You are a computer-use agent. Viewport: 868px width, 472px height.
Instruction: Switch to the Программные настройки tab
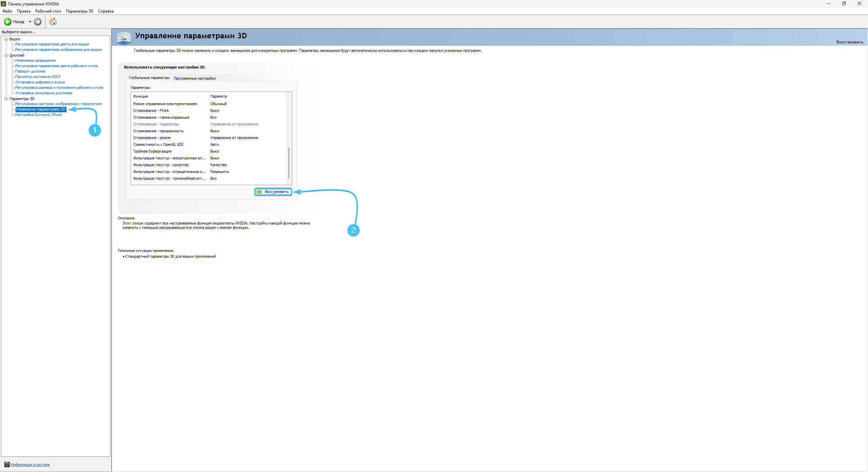coord(195,78)
